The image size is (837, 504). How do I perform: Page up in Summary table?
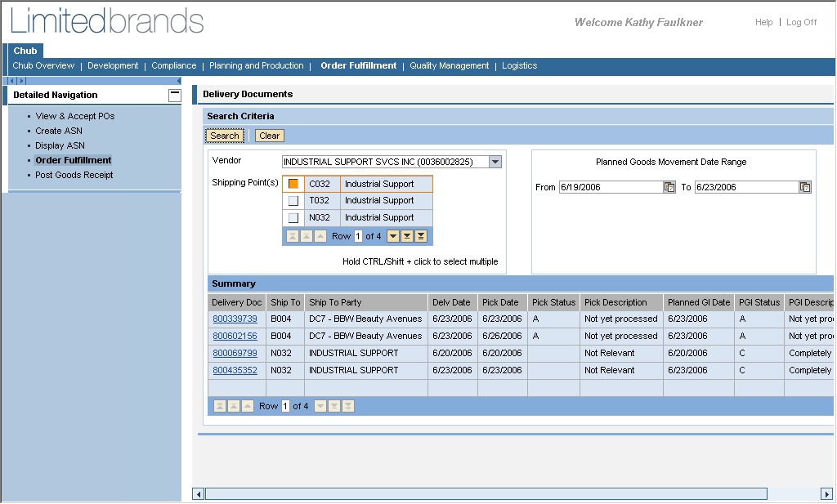click(x=234, y=407)
